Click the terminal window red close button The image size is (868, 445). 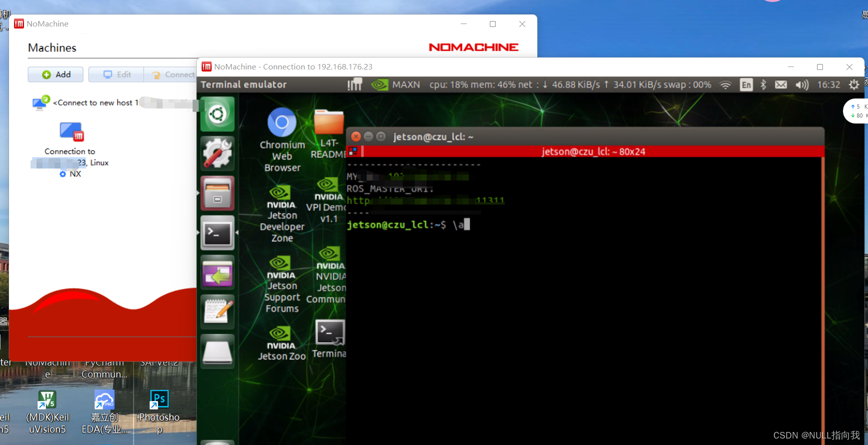pos(356,136)
